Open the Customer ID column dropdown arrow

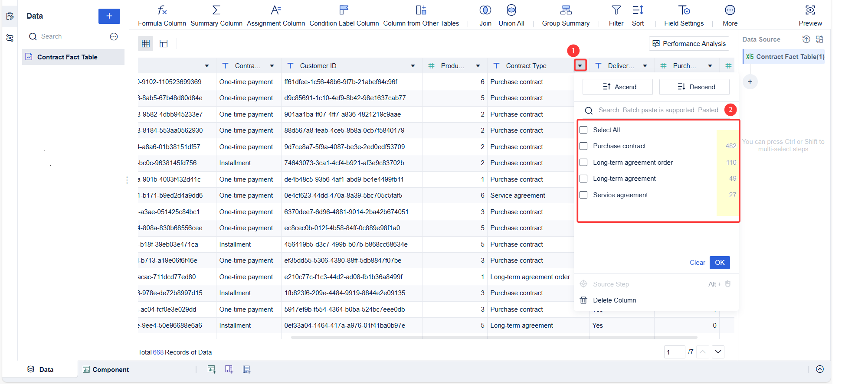413,66
